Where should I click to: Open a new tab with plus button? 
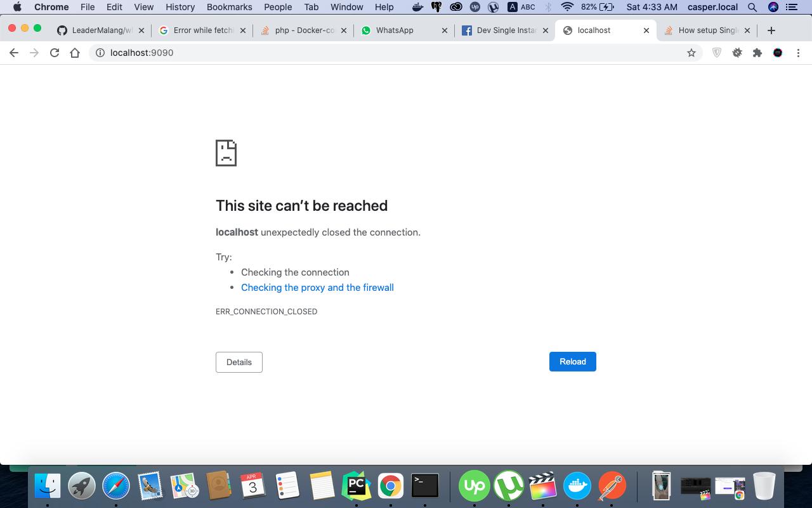tap(771, 30)
